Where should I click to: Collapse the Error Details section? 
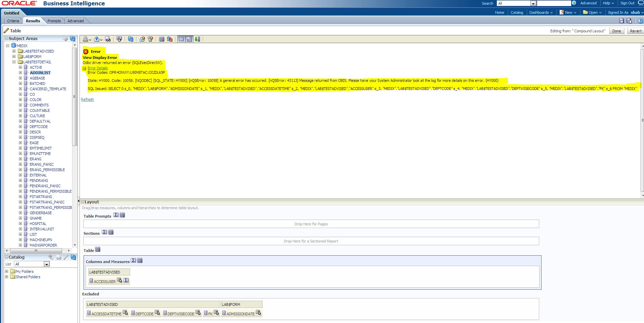coord(85,68)
